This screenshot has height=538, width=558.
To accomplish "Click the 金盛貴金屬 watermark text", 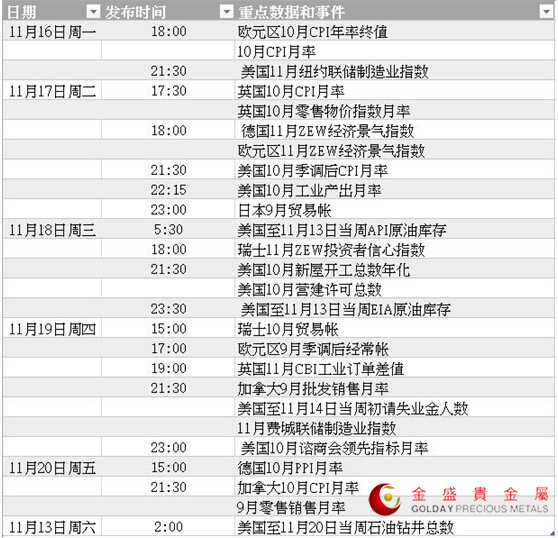I will 480,494.
